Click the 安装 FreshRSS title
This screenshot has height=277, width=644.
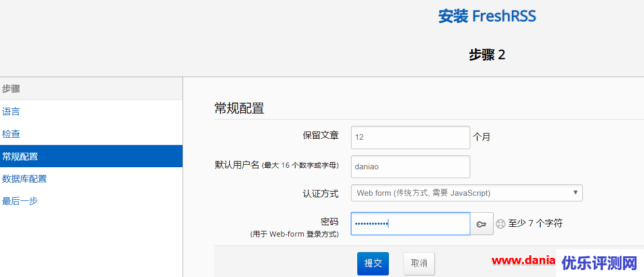[x=487, y=16]
